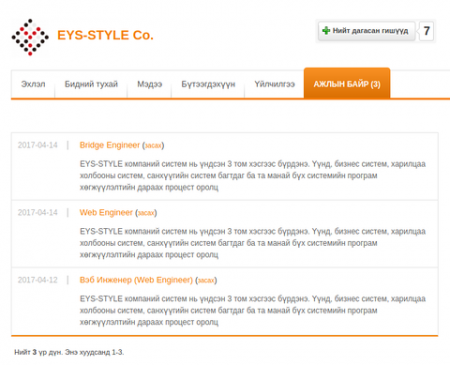Click the Нийт дагасан гишүүд button
Screen dimensions: 450x365
click(366, 31)
